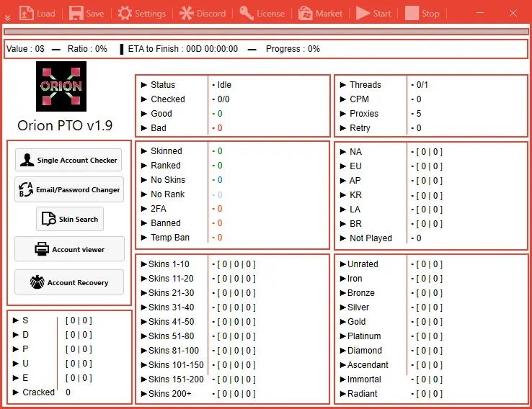532x409 pixels.
Task: Click the 'Diamond' rank label
Action: 365,351
